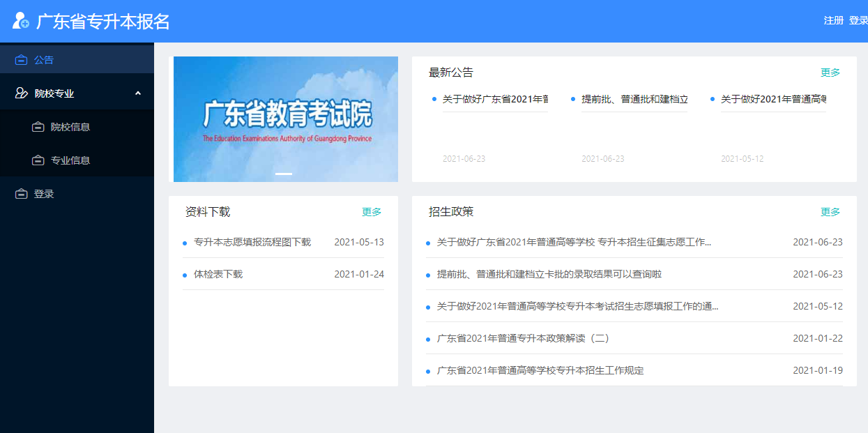Select the carousel indicator dot on the banner

point(285,175)
